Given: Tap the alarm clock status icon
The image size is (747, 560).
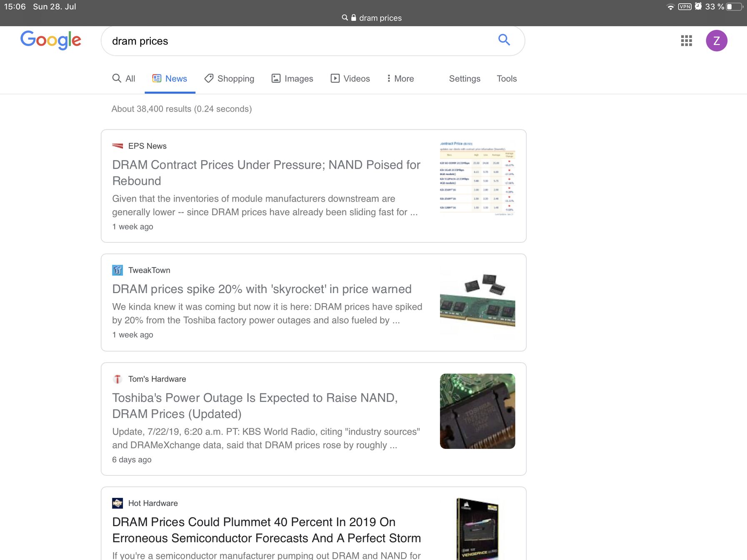Looking at the screenshot, I should (698, 6).
